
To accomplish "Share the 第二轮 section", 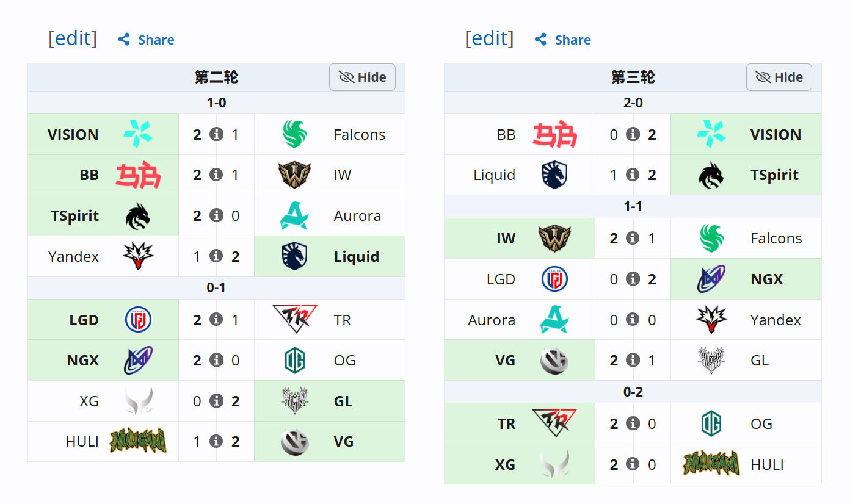I will [x=147, y=40].
